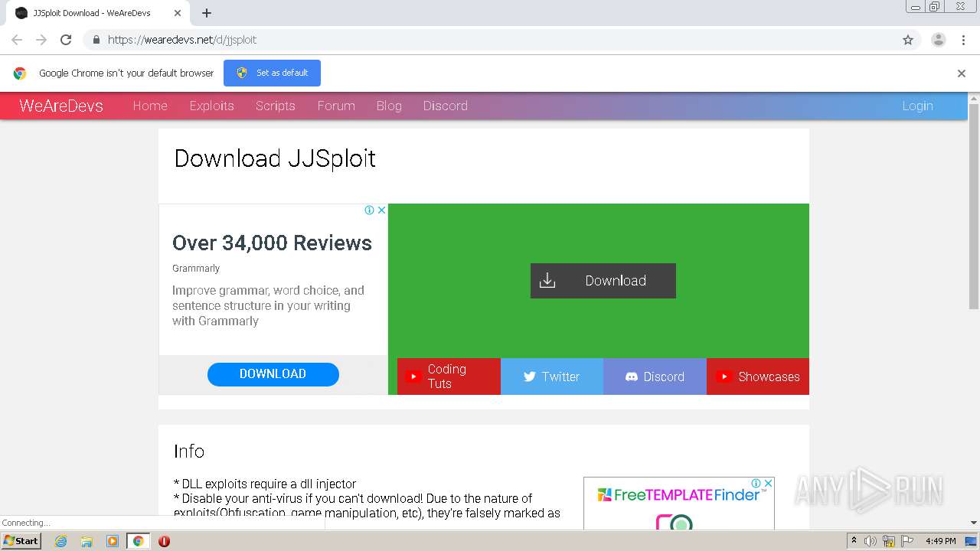Open the Twitter button
Screen dimensions: 980x551
[x=552, y=377]
